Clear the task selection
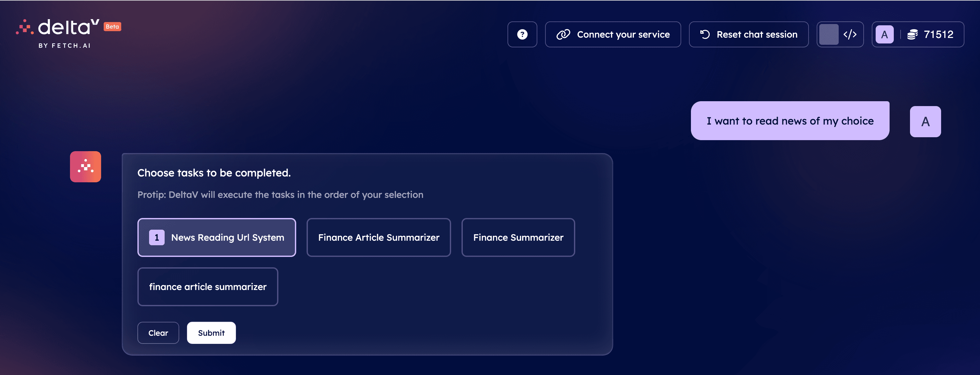980x375 pixels. 158,333
